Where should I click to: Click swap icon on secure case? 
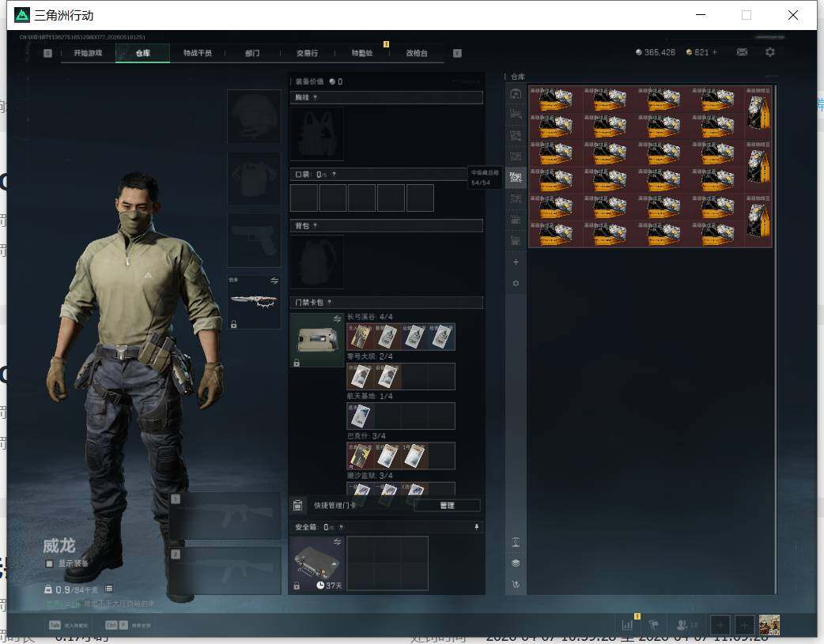338,541
